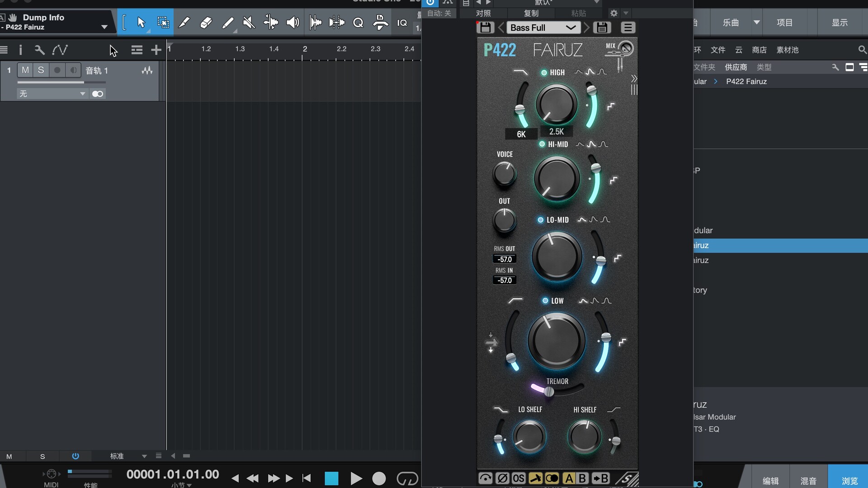Viewport: 868px width, 488px height.
Task: Open the 商店 browser tab
Action: 759,50
